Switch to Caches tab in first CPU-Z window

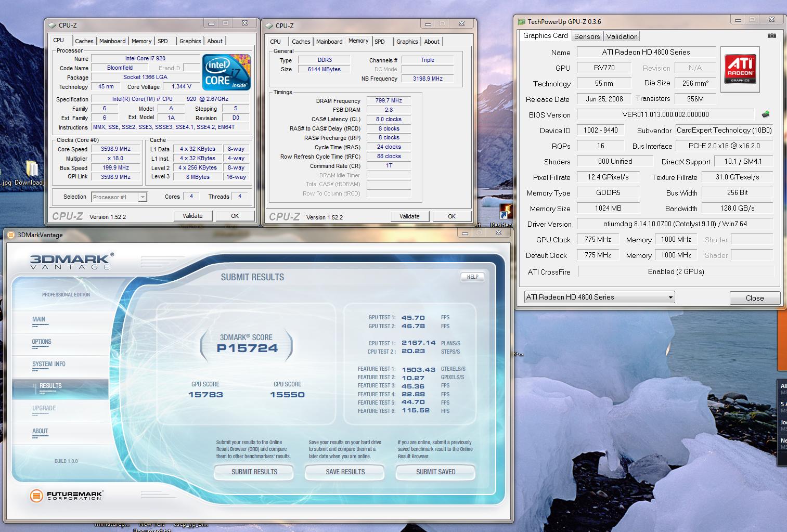tap(84, 41)
